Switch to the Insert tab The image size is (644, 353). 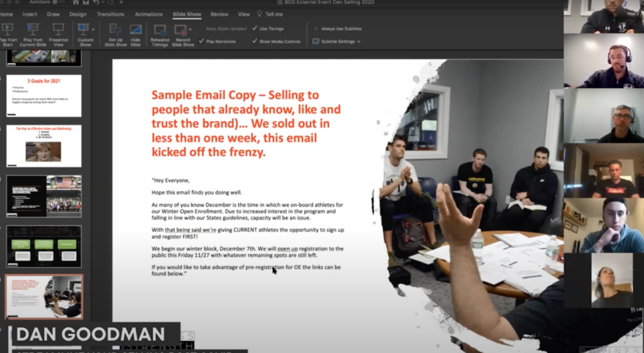[x=30, y=14]
